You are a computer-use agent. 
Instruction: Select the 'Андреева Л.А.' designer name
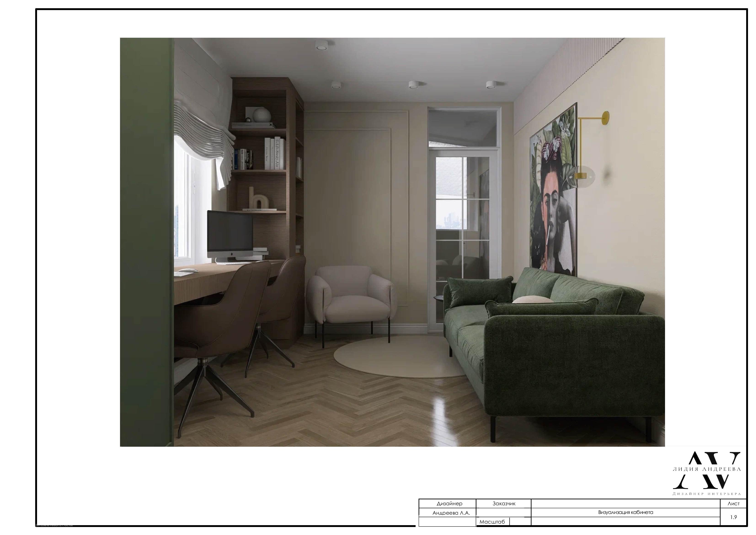(451, 513)
